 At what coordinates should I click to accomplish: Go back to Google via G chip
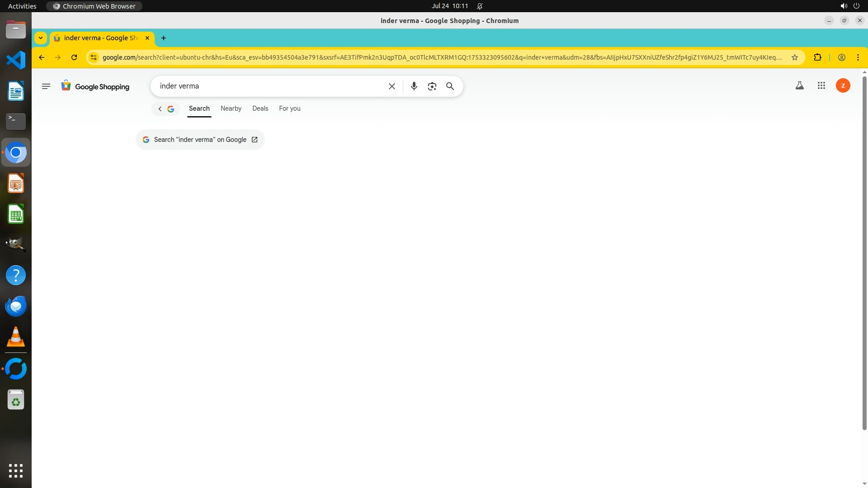point(165,109)
